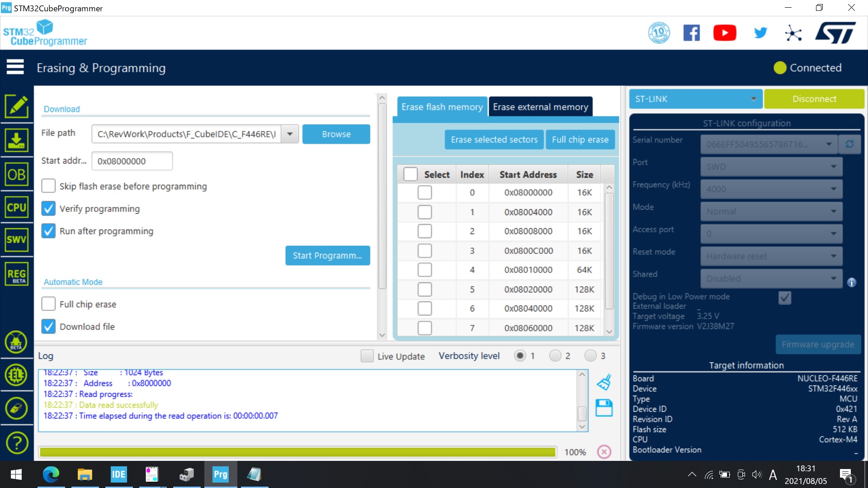Select the Erasing & Programming download icon
Viewport: 868px width, 488px height.
coord(17,140)
